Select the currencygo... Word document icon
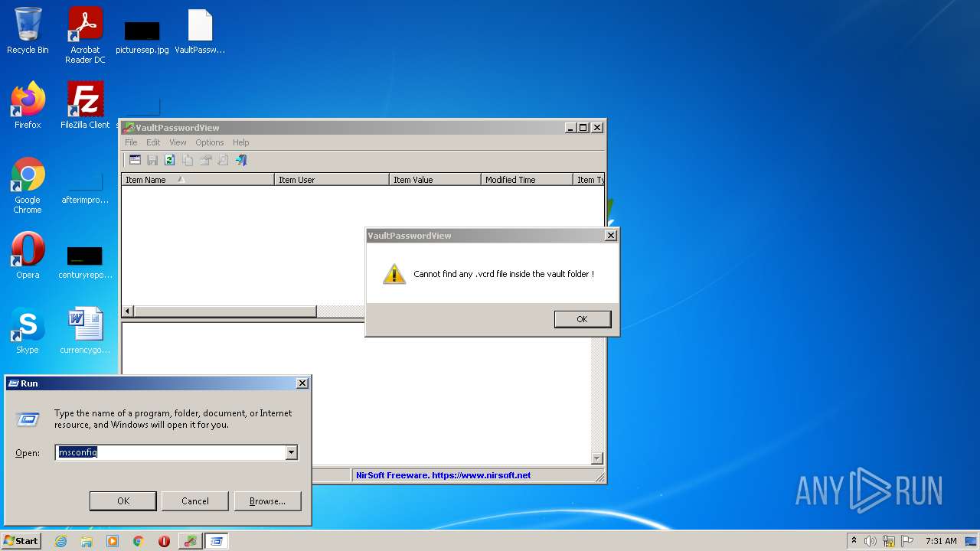 point(85,331)
